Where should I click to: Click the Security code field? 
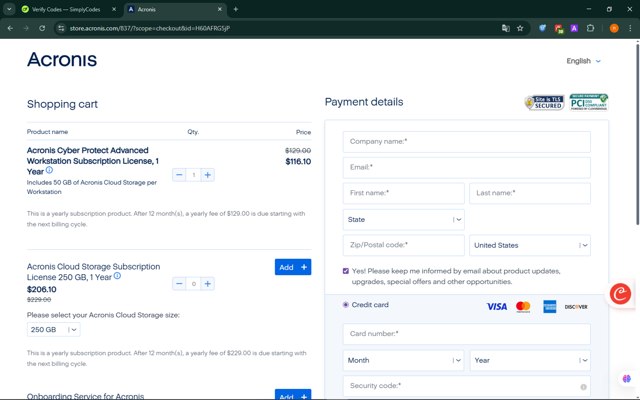click(x=467, y=386)
